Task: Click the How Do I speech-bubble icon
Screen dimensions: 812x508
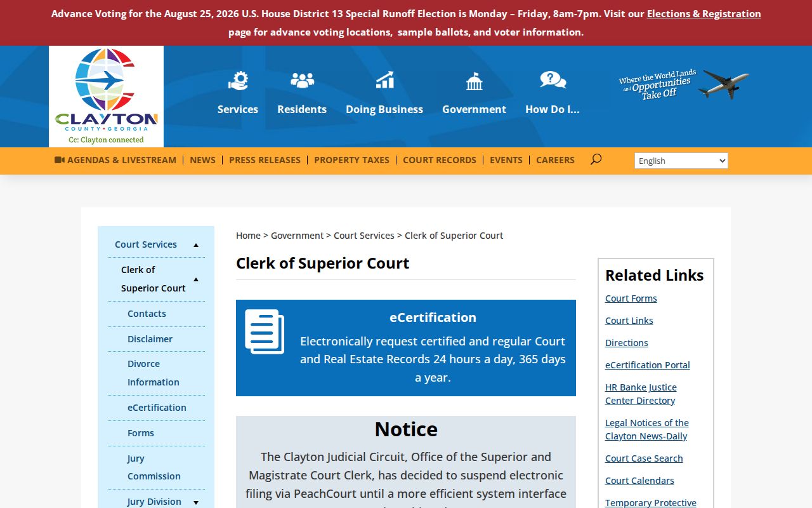Action: (553, 80)
